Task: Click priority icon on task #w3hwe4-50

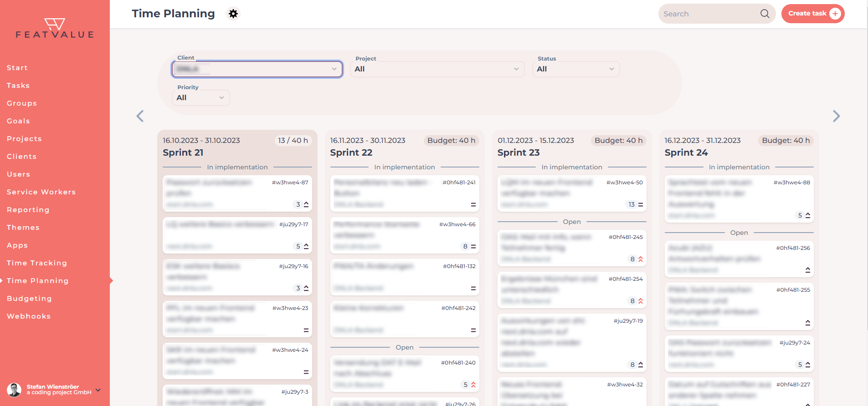Action: pyautogui.click(x=641, y=204)
